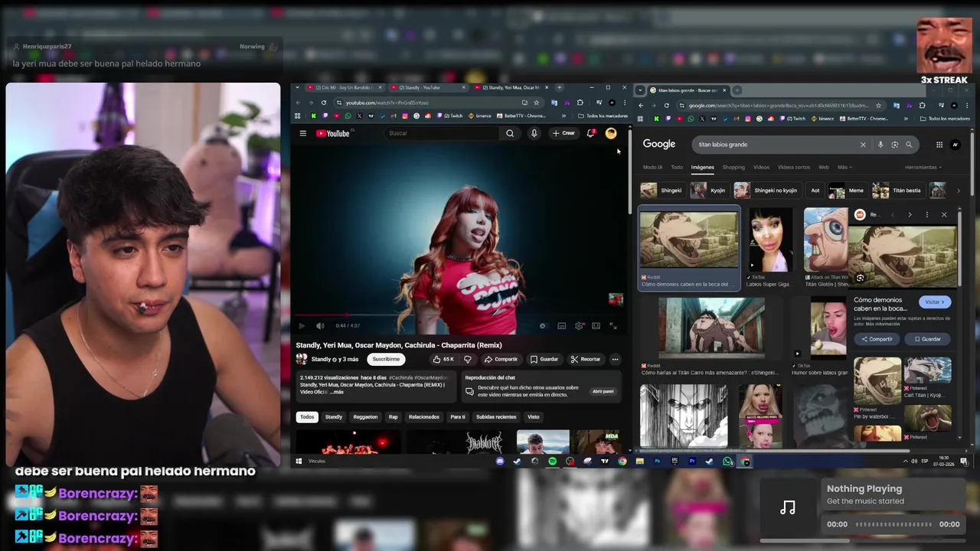
Task: Click Abrir panel for chat replay
Action: [603, 391]
